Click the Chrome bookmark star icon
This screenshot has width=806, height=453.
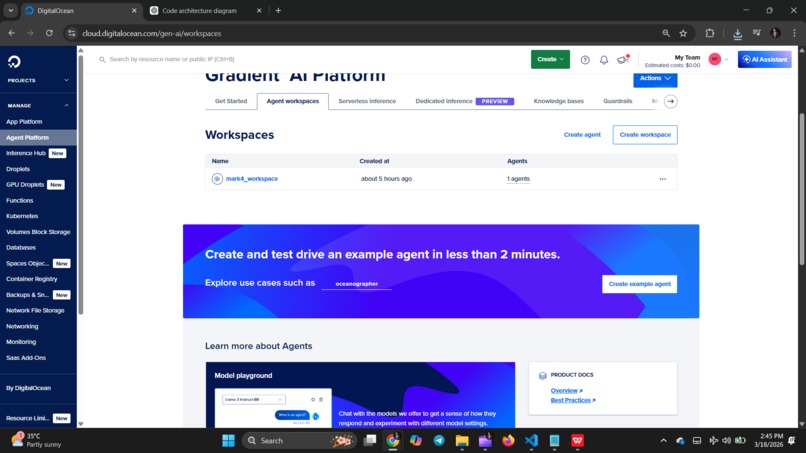683,33
